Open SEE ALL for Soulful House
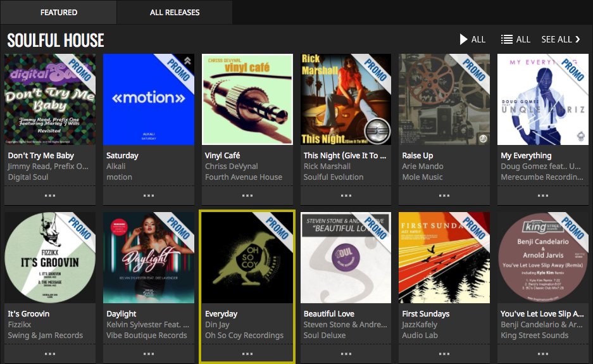This screenshot has width=593, height=364. point(561,39)
